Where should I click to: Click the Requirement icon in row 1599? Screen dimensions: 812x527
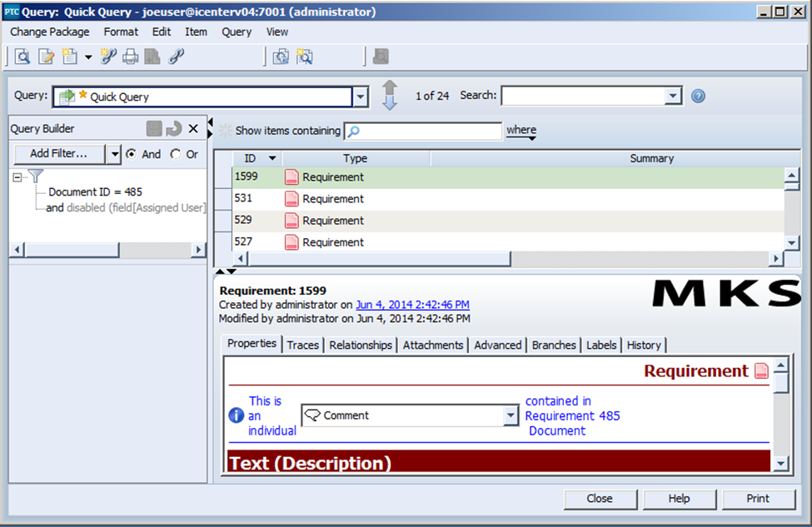pyautogui.click(x=291, y=177)
